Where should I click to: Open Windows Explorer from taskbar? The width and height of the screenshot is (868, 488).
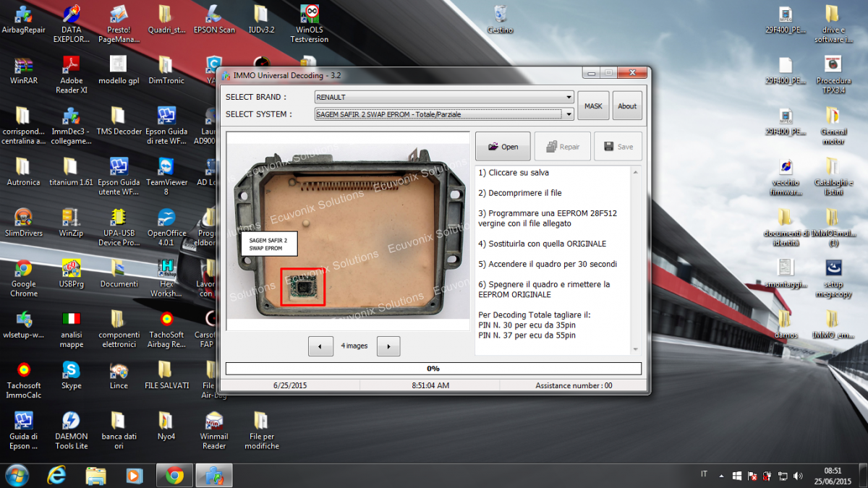point(95,475)
